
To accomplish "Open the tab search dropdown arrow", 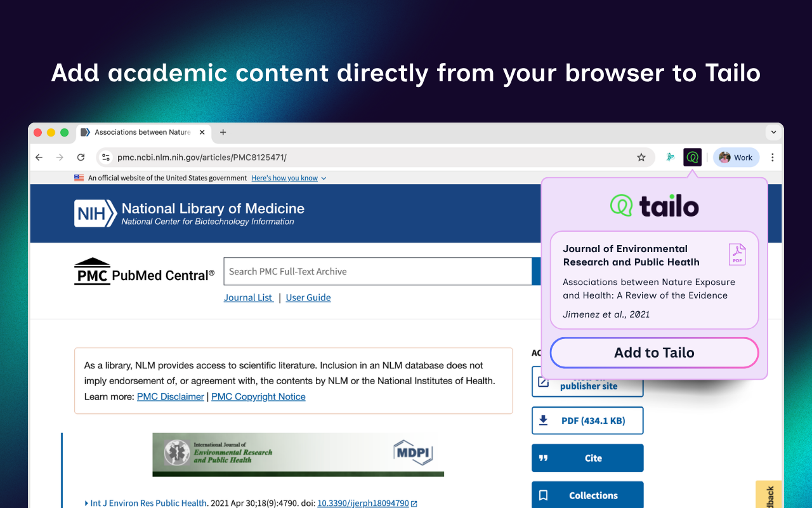I will (773, 132).
